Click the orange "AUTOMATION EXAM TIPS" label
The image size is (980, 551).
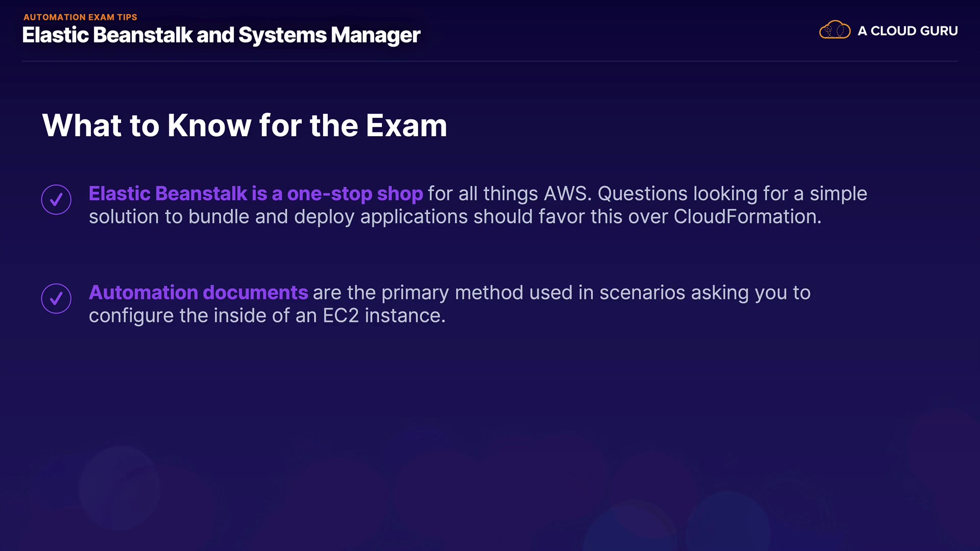coord(80,17)
